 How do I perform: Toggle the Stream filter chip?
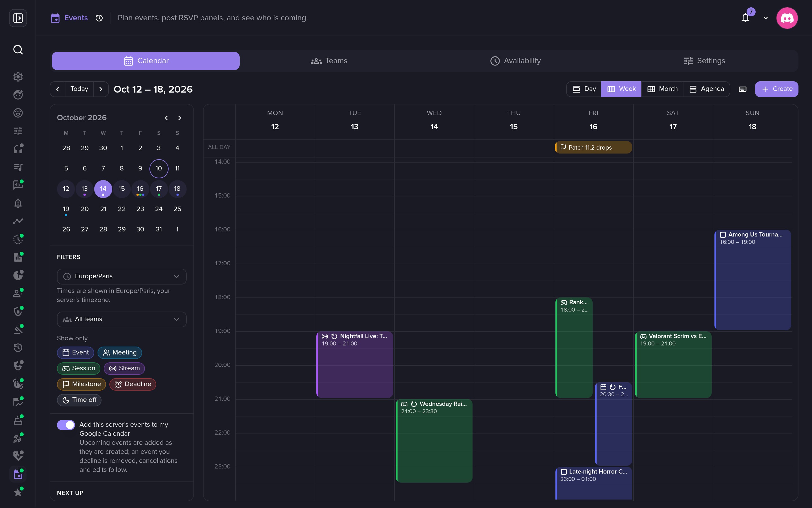[124, 368]
